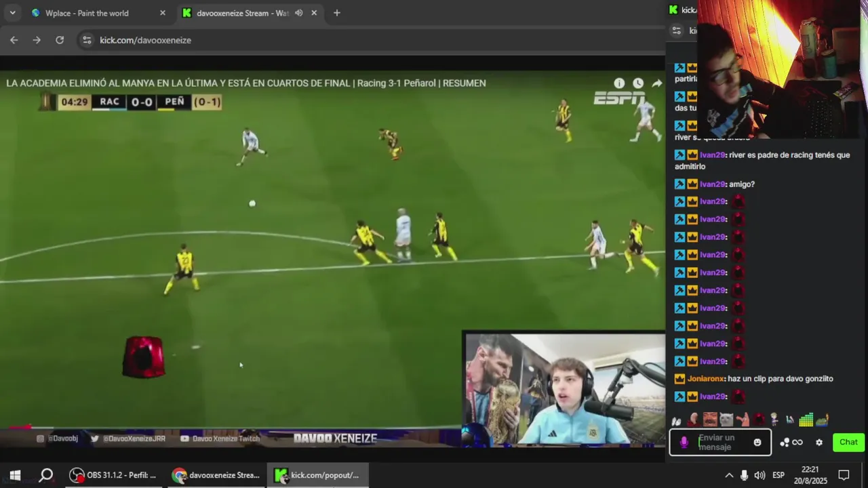Change ESP keyboard input language
The image size is (868, 488).
(778, 475)
